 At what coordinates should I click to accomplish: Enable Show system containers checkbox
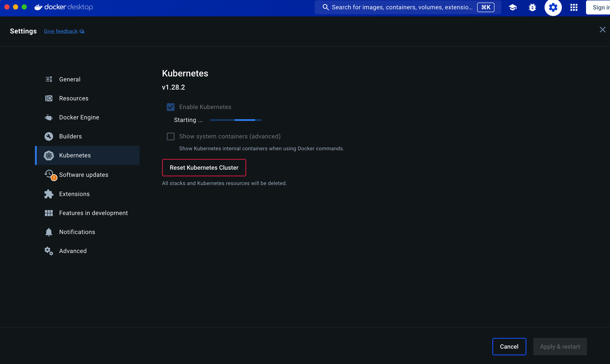coord(170,136)
